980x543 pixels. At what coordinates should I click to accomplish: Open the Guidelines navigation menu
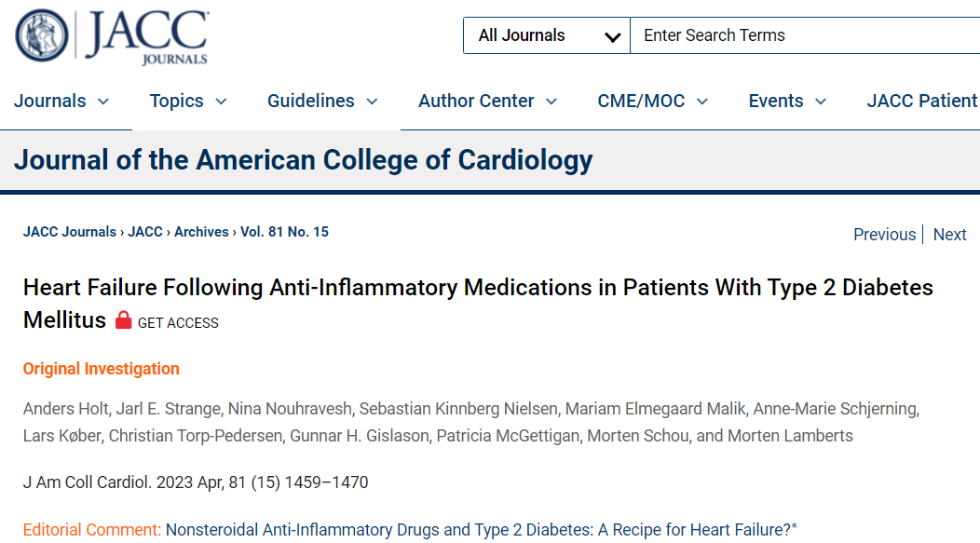pyautogui.click(x=322, y=102)
